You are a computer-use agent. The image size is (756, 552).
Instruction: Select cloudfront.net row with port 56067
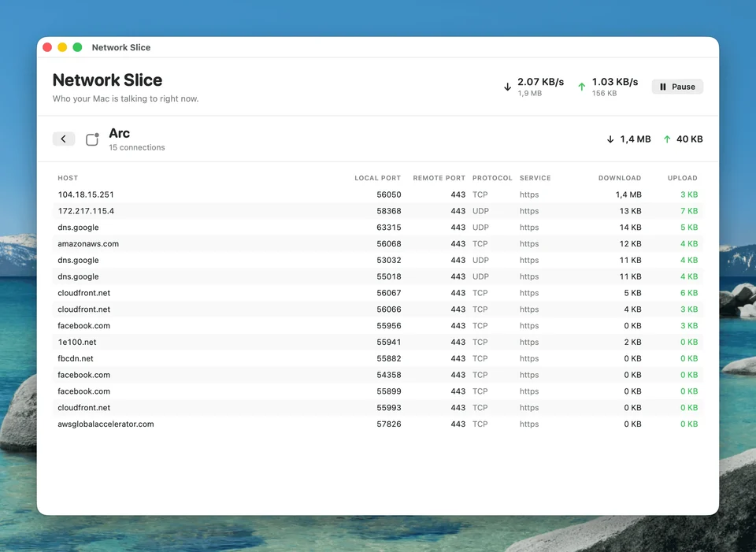tap(377, 293)
